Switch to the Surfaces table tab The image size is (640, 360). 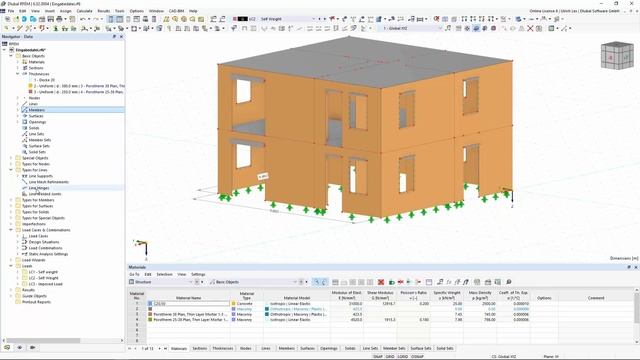[307, 348]
